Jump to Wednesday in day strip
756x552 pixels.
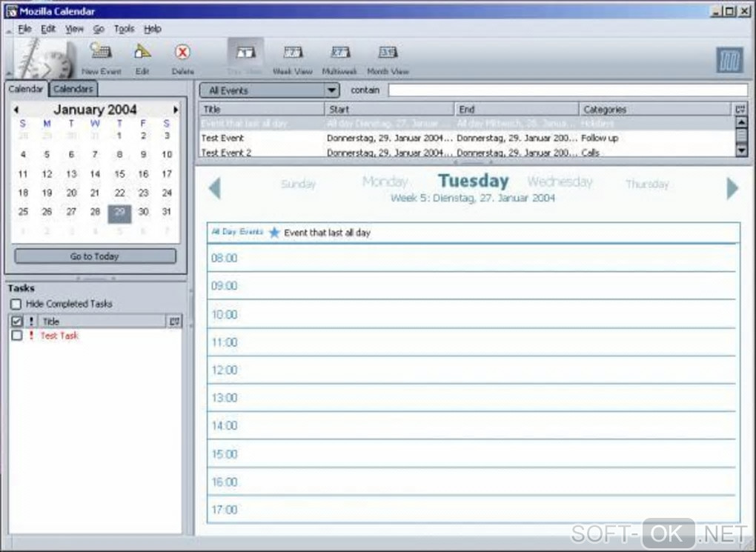560,182
